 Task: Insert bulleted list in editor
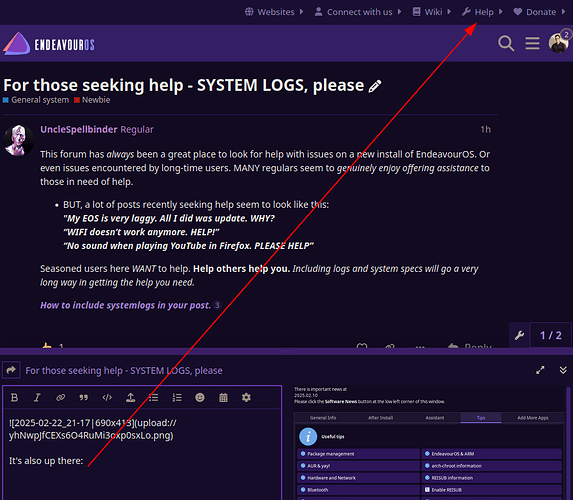pyautogui.click(x=153, y=397)
